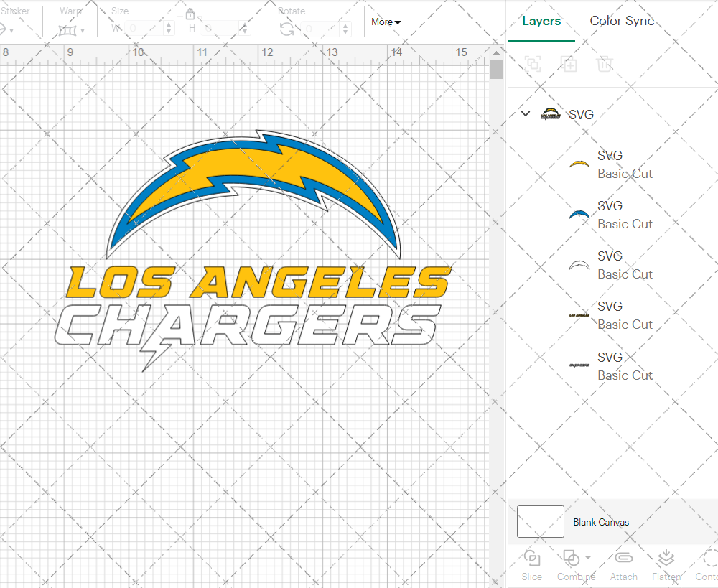Switch to the Layers tab
Screen dimensions: 718x588
(541, 21)
